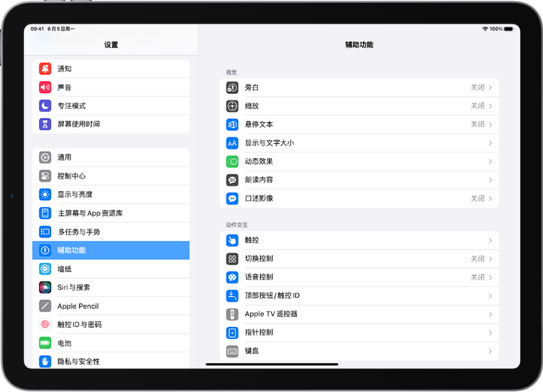
Task: Click the Keyboard (键盘) icon in Accessibility list
Action: [x=232, y=351]
